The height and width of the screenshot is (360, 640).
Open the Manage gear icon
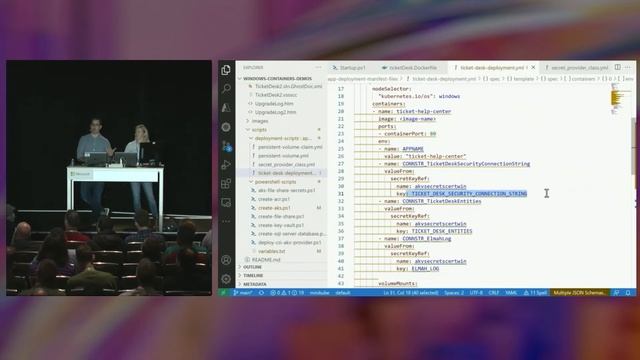click(226, 279)
